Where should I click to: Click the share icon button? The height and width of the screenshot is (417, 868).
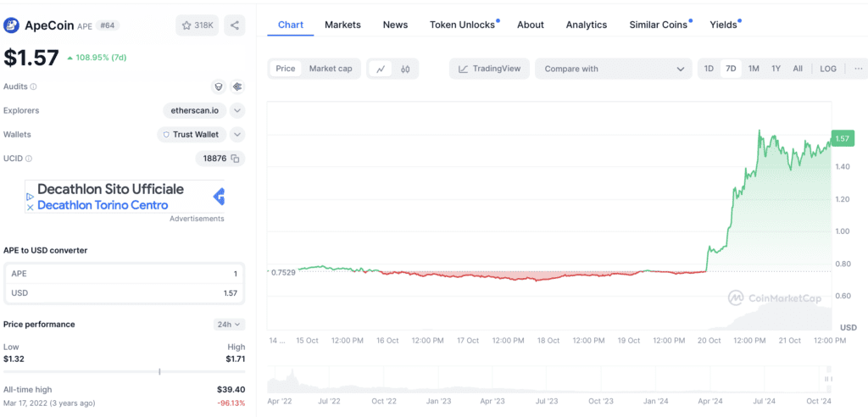click(x=235, y=25)
